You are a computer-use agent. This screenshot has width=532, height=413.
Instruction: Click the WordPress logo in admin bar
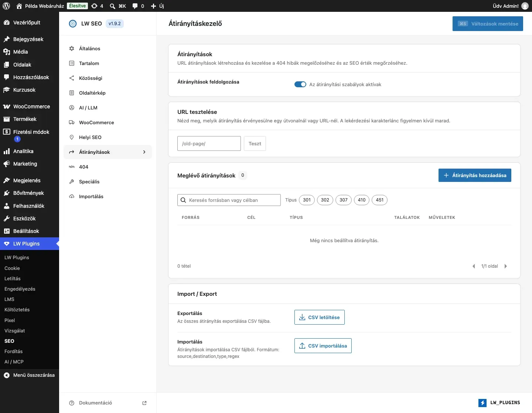tap(6, 6)
